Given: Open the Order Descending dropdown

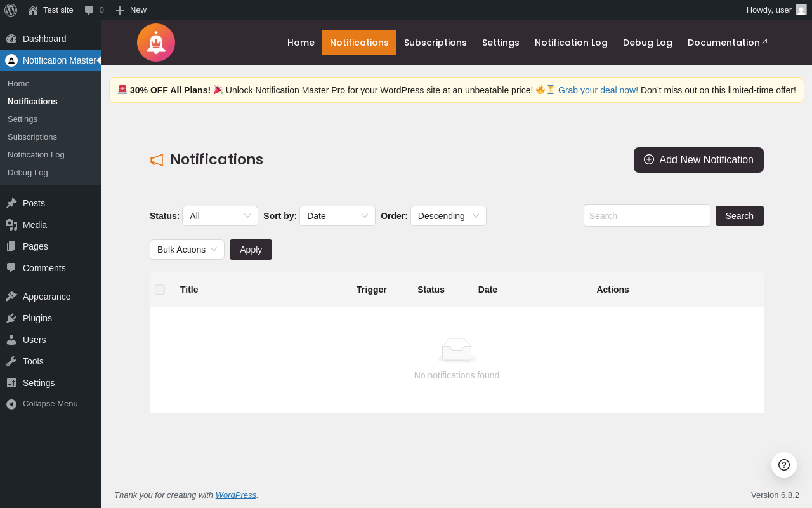Looking at the screenshot, I should pos(449,216).
